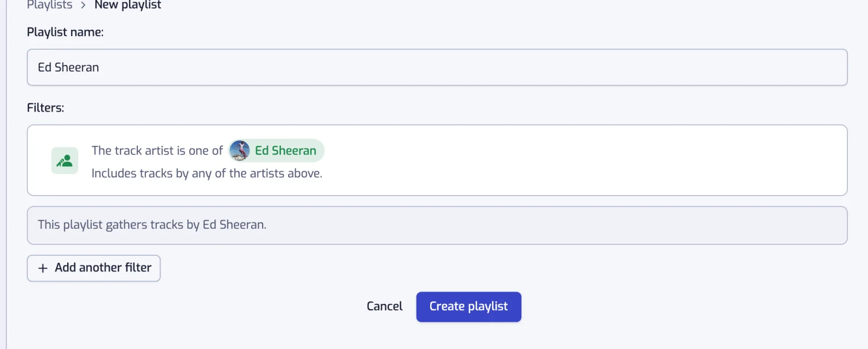Click the Create playlist button
This screenshot has height=349, width=868.
(469, 307)
